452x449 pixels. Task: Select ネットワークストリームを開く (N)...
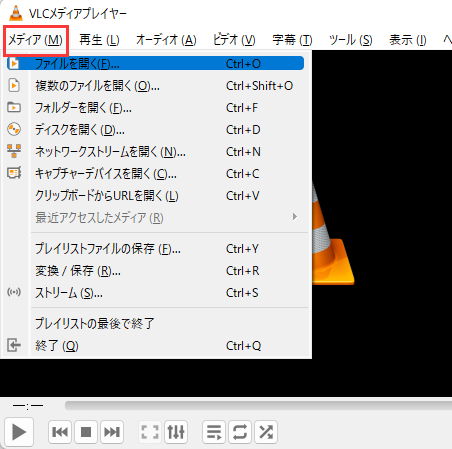[155, 152]
